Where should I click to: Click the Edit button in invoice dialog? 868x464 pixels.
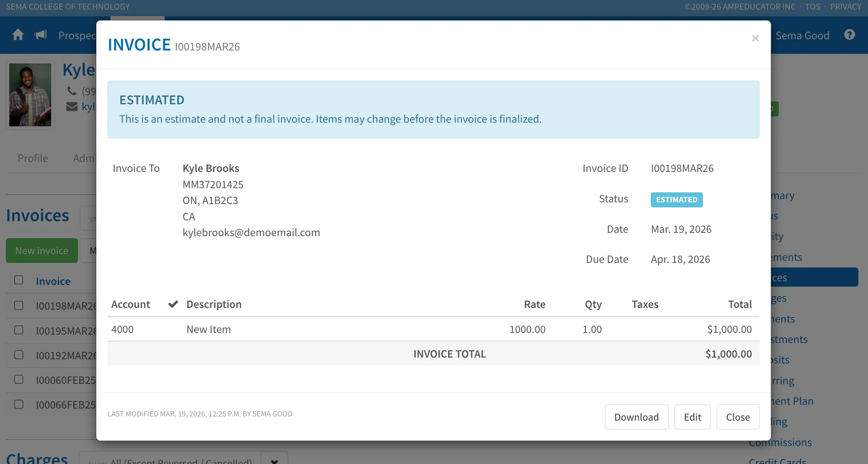[x=692, y=417]
